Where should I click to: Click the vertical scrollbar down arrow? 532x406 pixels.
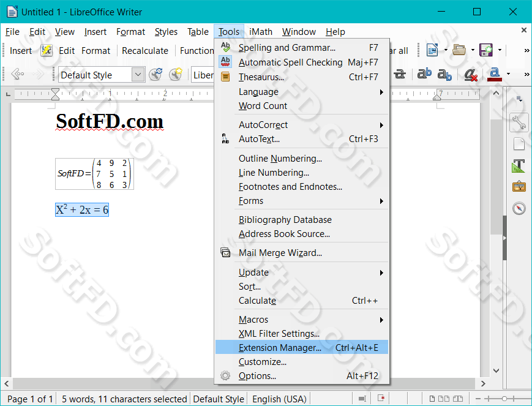pos(496,370)
